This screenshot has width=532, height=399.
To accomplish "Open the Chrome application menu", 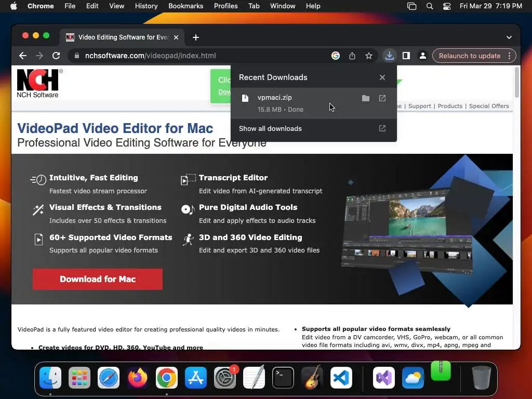I will coord(41,6).
